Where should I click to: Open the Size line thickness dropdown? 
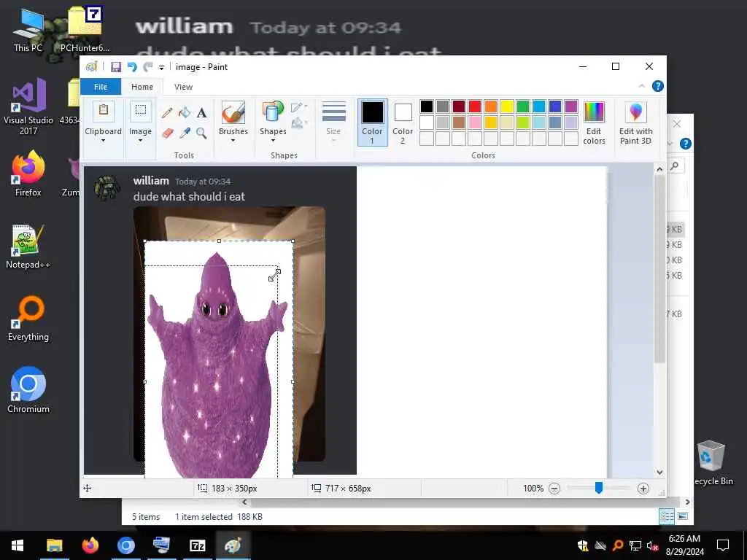[333, 122]
